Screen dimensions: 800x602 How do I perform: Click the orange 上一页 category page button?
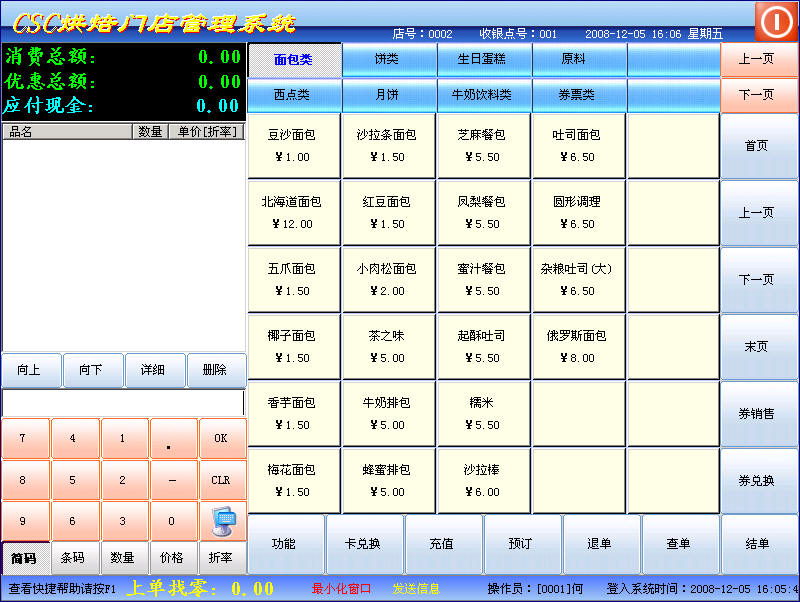click(x=759, y=60)
